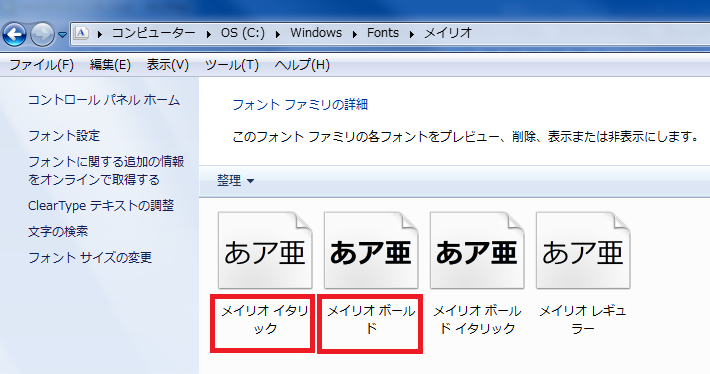This screenshot has width=710, height=374.
Task: Click the ClearType テキストの調整 link
Action: tap(101, 206)
